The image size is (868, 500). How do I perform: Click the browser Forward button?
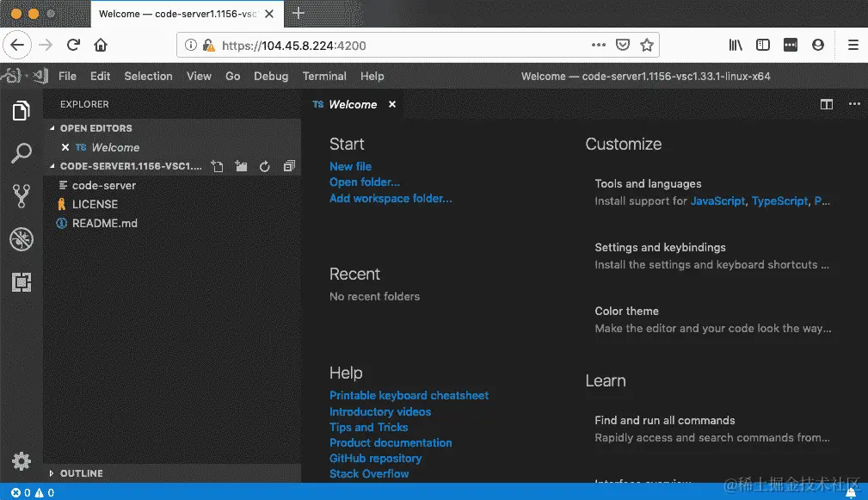[x=46, y=45]
